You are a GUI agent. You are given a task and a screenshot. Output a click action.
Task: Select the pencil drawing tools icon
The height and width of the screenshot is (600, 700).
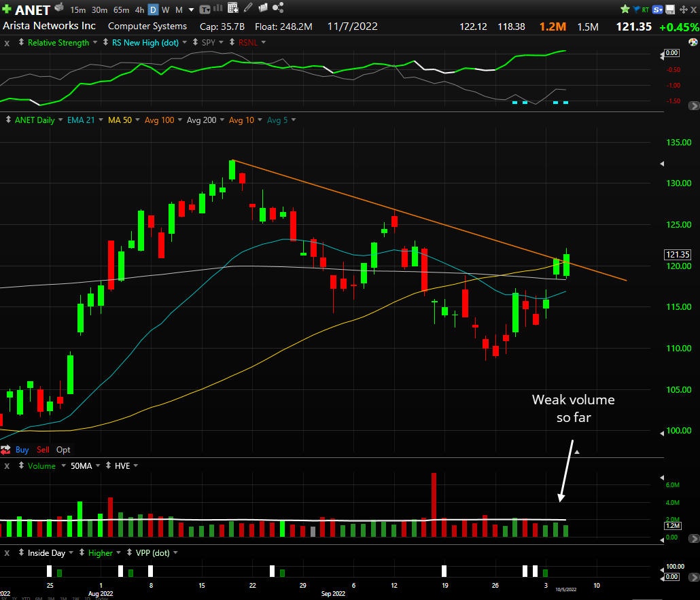click(248, 7)
